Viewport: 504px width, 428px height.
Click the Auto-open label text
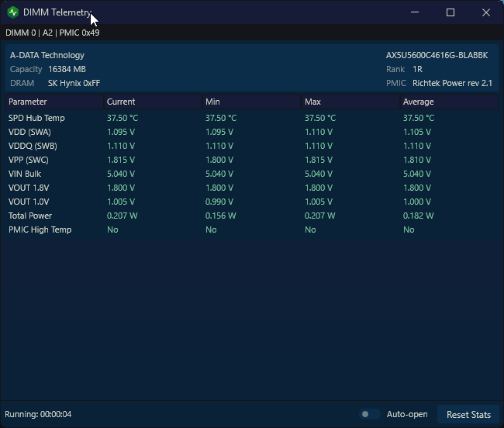pos(407,414)
